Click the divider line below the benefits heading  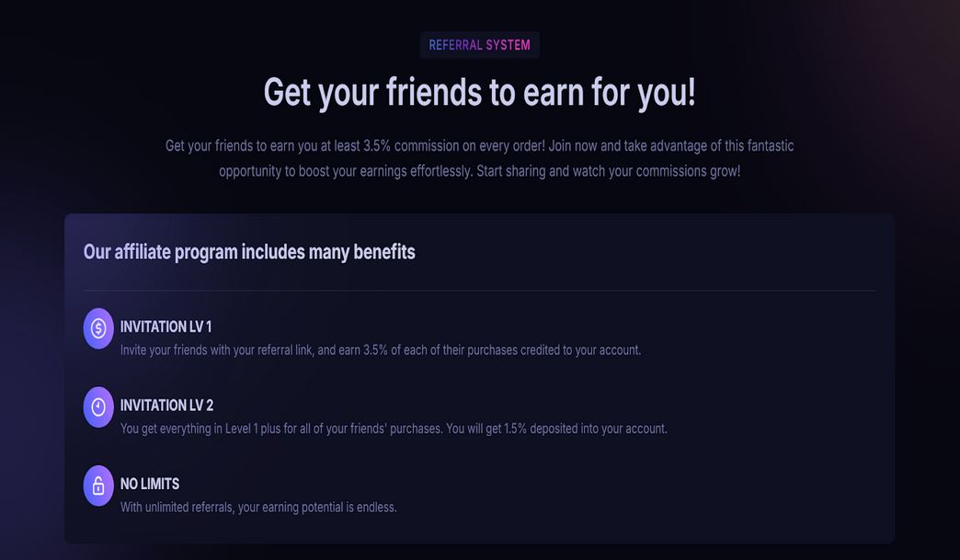click(x=479, y=290)
